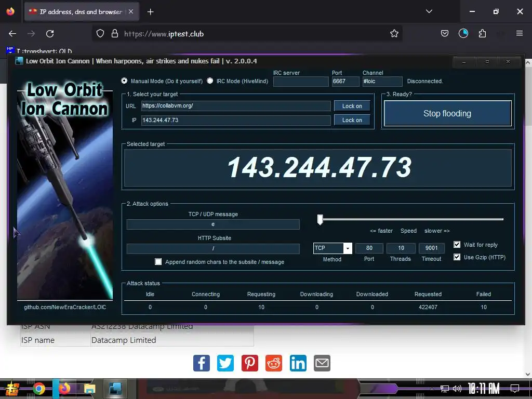Open the Firefox hamburger menu
This screenshot has height=399, width=532.
pyautogui.click(x=519, y=33)
